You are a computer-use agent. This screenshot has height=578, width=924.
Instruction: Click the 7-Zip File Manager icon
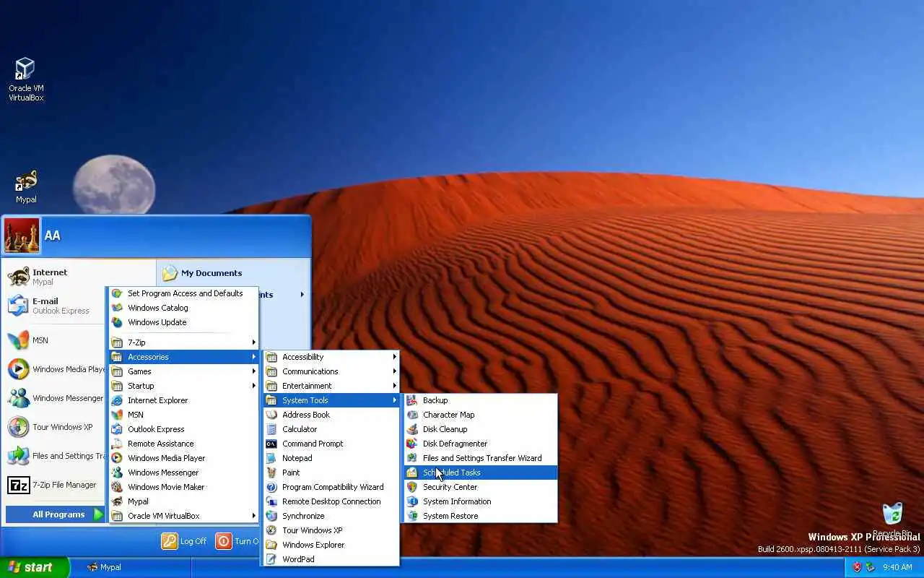19,485
